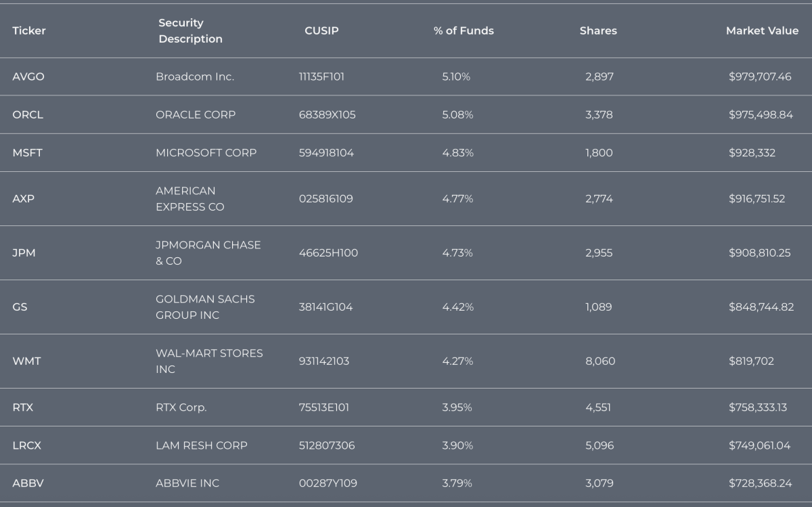Click Microsoft's 1,800 shares value
Image resolution: width=812 pixels, height=507 pixels.
[599, 152]
